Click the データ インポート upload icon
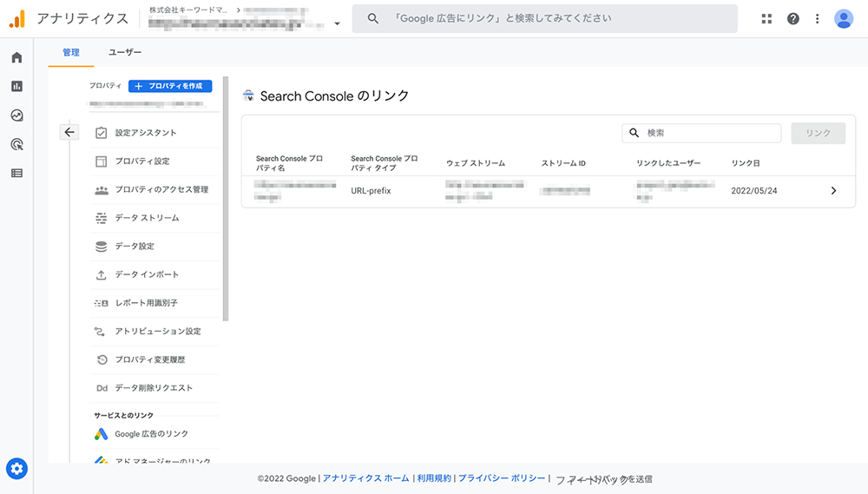 102,274
